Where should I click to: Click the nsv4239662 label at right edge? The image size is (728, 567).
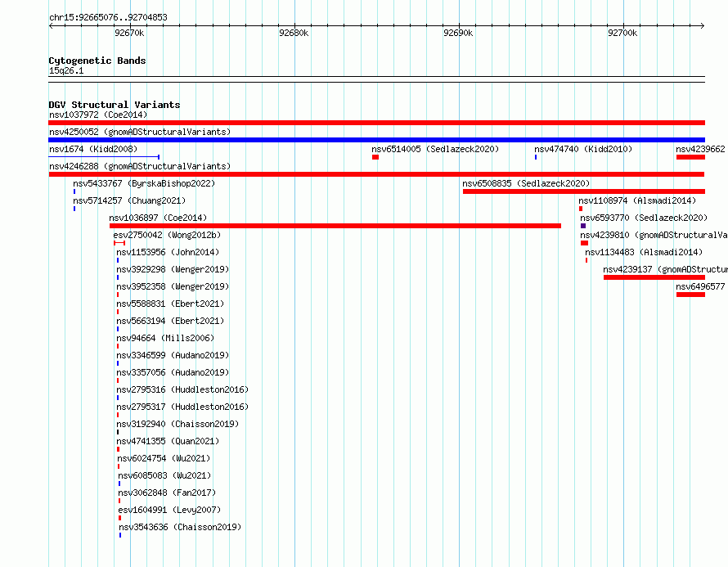pos(700,149)
